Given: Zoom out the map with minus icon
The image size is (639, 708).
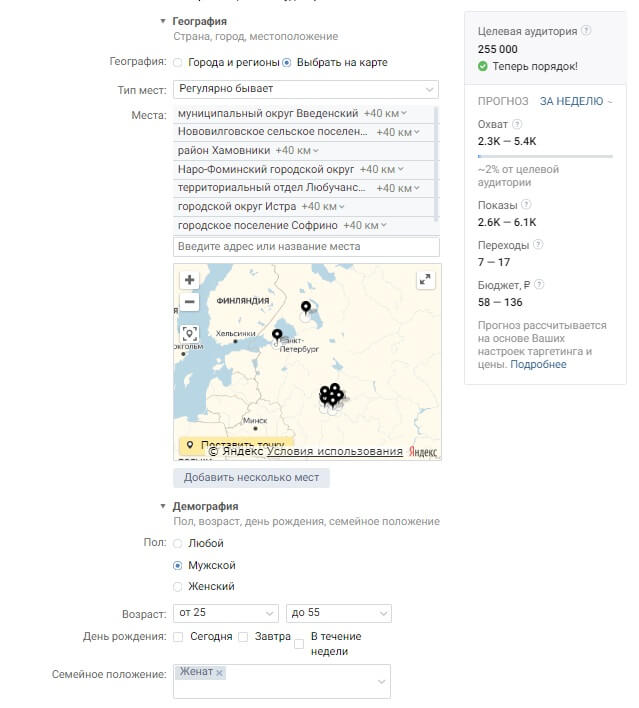Looking at the screenshot, I should click(190, 302).
